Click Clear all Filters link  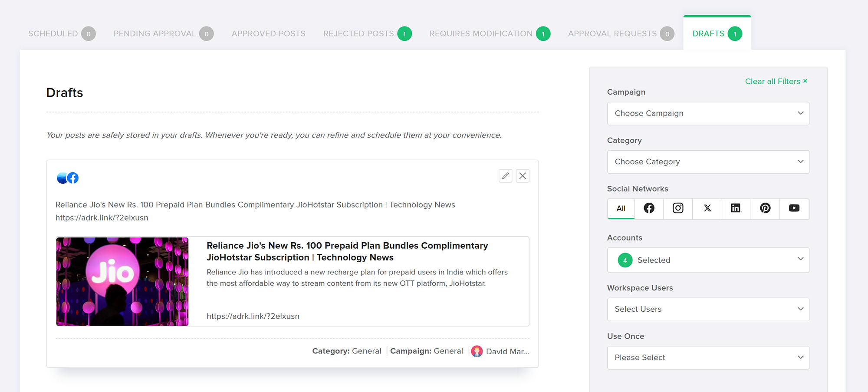(x=776, y=82)
